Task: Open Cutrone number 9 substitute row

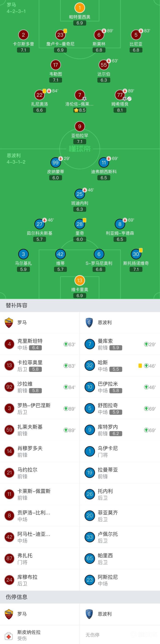Action: (x=120, y=430)
